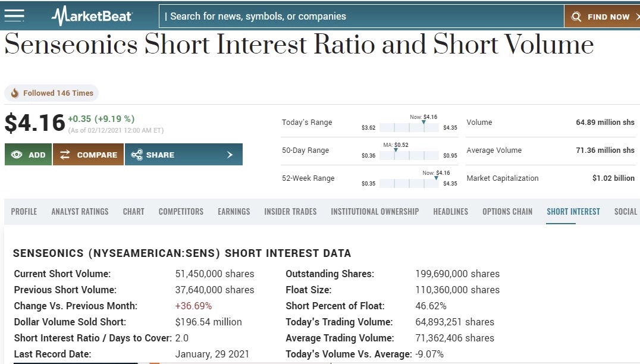
Task: Click Short Percent of Float 46.62%
Action: 431,306
